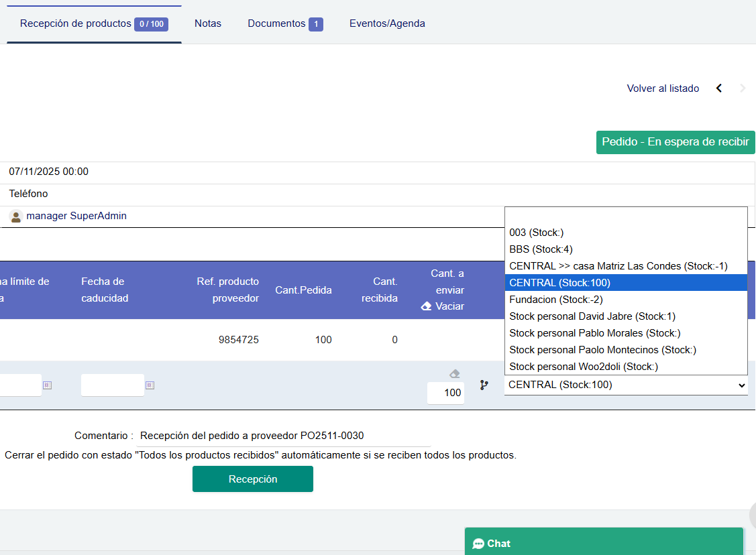Click the gray eraser icon above quantity field

[x=455, y=374]
